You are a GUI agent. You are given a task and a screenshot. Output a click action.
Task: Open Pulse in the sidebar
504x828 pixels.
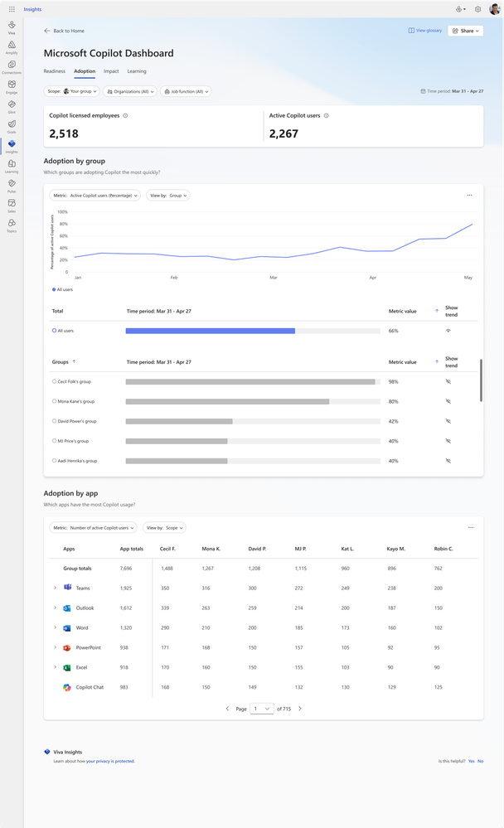(12, 186)
